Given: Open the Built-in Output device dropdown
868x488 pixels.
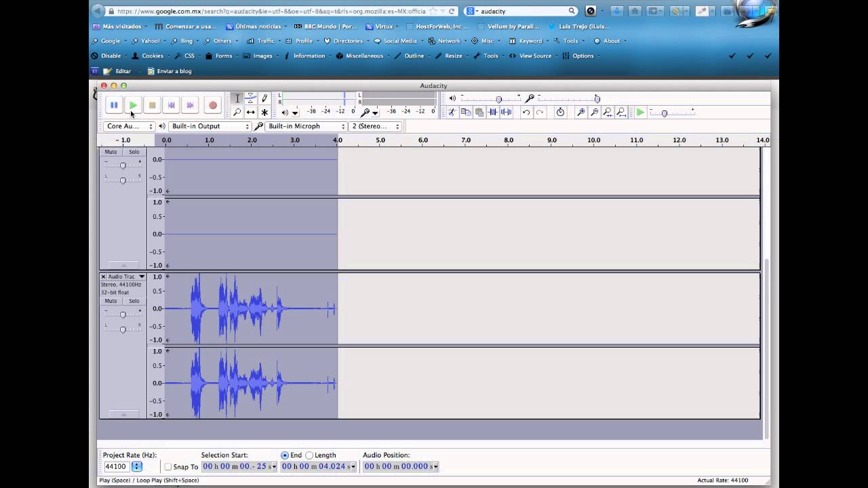Looking at the screenshot, I should pos(210,126).
